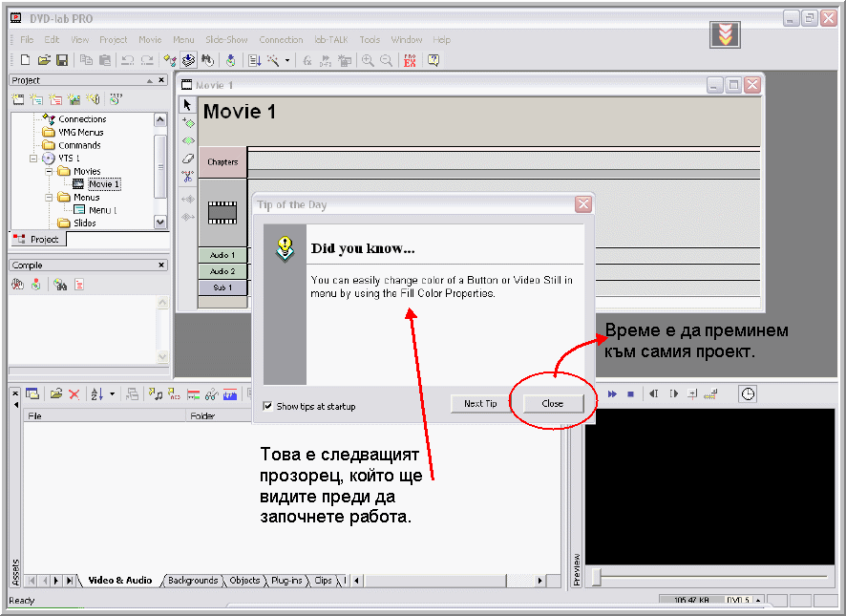The image size is (846, 616).
Task: Open the Connection menu
Action: pos(281,39)
